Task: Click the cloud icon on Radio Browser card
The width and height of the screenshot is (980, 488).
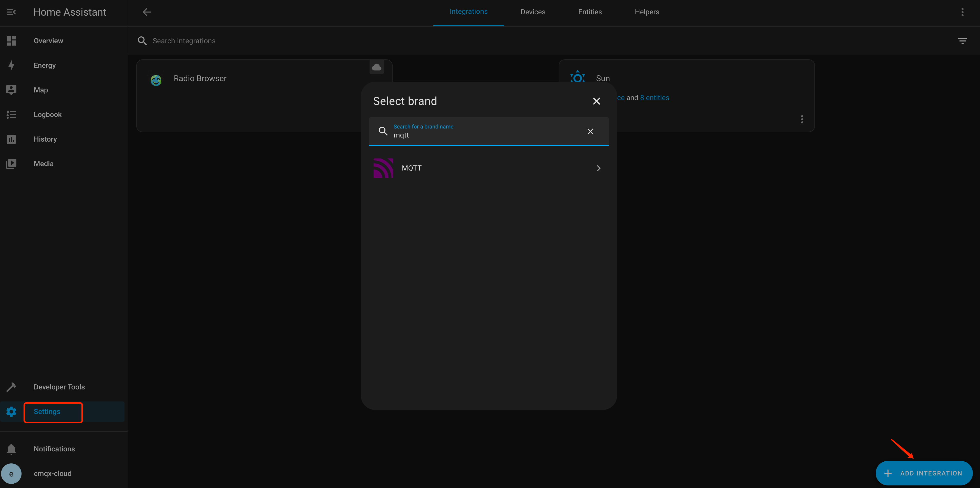Action: pyautogui.click(x=377, y=67)
